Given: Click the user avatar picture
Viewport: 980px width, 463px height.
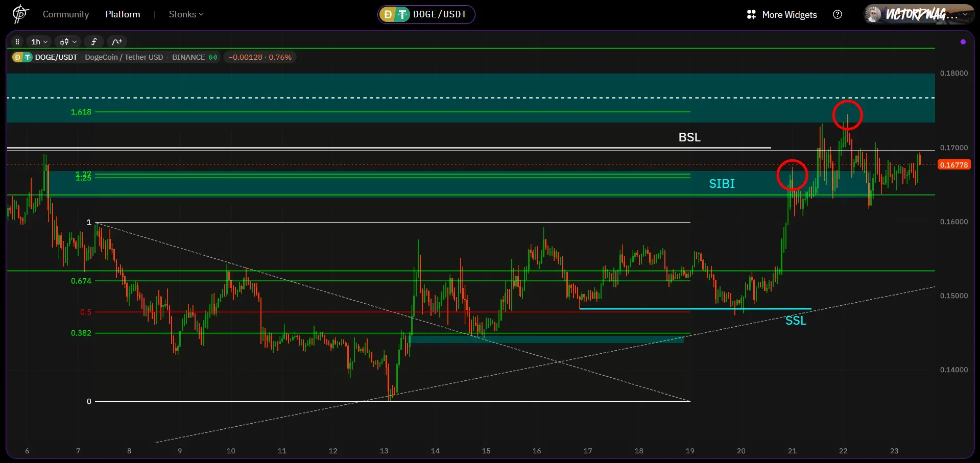Looking at the screenshot, I should [x=873, y=14].
